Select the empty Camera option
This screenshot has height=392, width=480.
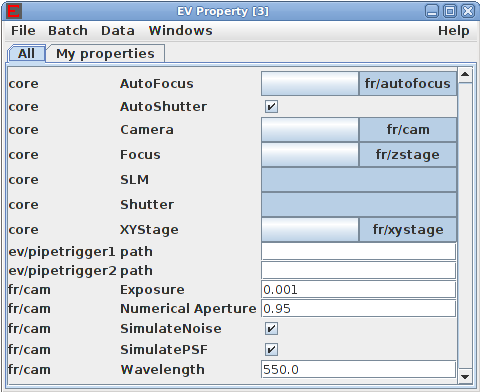coord(310,130)
